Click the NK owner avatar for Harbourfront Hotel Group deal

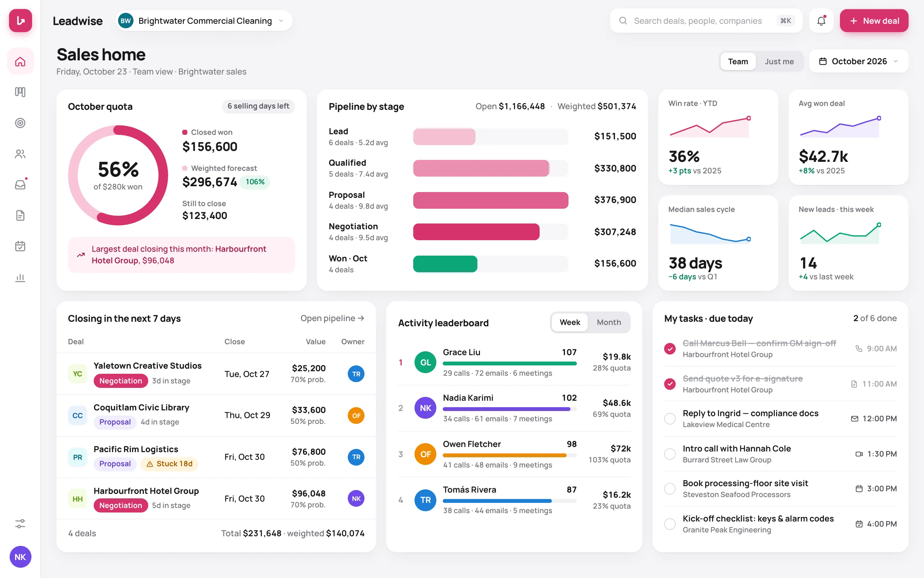point(356,498)
